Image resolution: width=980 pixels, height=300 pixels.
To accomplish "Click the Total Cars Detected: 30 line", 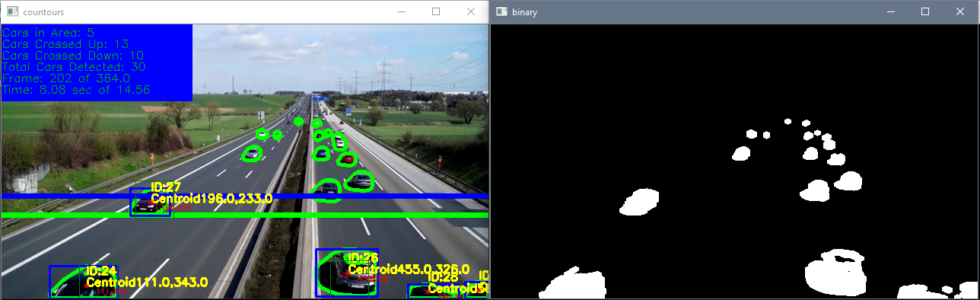I will point(74,67).
